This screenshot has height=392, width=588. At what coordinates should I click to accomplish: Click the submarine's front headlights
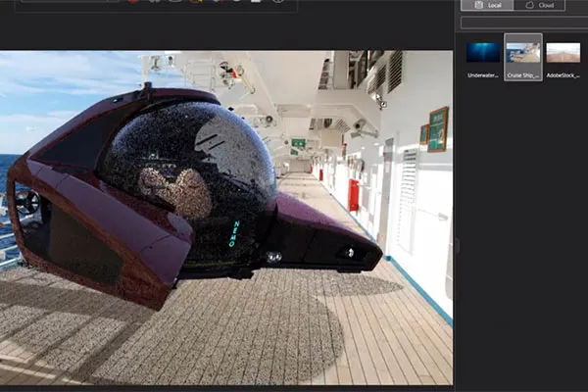274,257
